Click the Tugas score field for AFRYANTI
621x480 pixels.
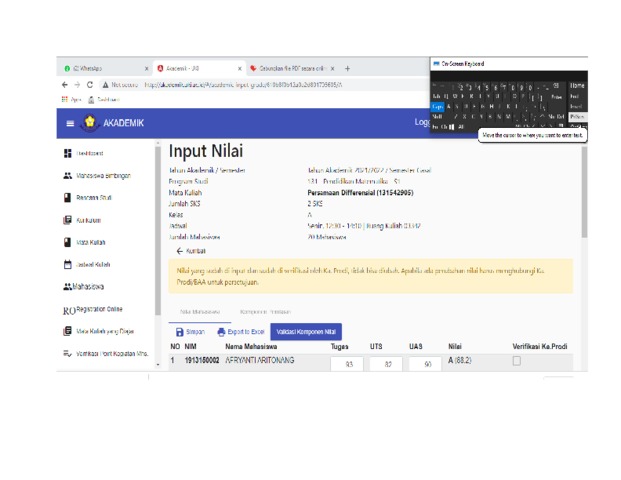point(347,365)
